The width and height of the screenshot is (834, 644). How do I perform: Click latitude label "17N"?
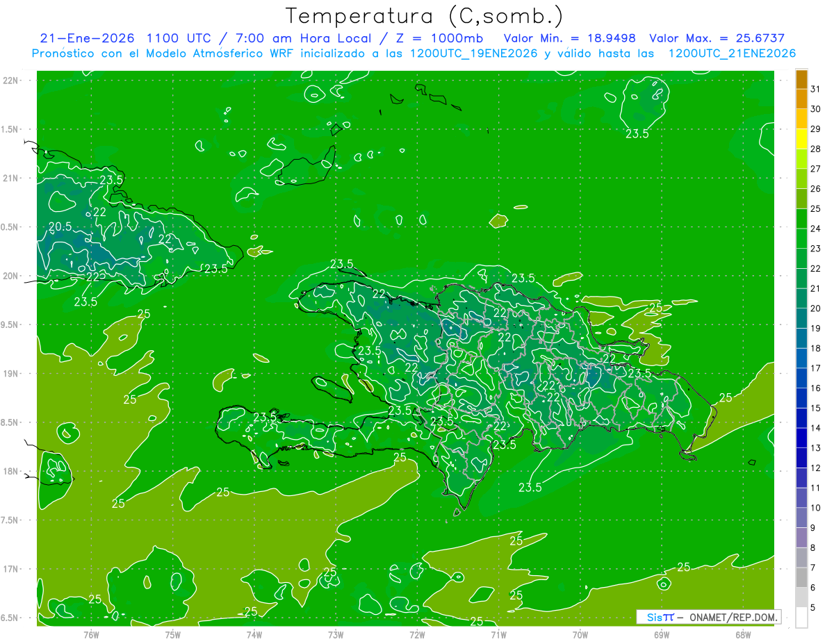(12, 569)
